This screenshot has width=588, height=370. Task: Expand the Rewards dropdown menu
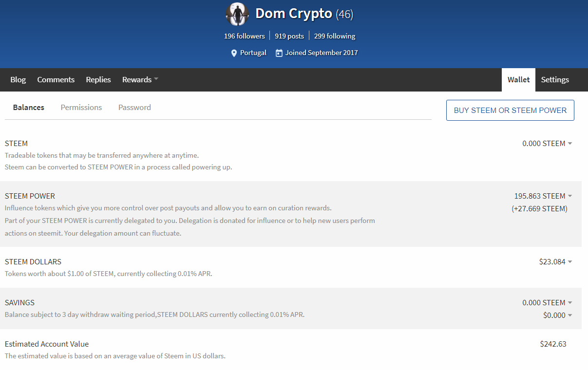pyautogui.click(x=140, y=80)
